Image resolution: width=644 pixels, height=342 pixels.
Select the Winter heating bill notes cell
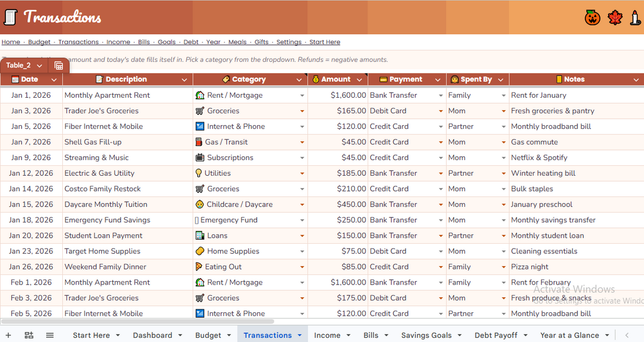click(x=576, y=173)
